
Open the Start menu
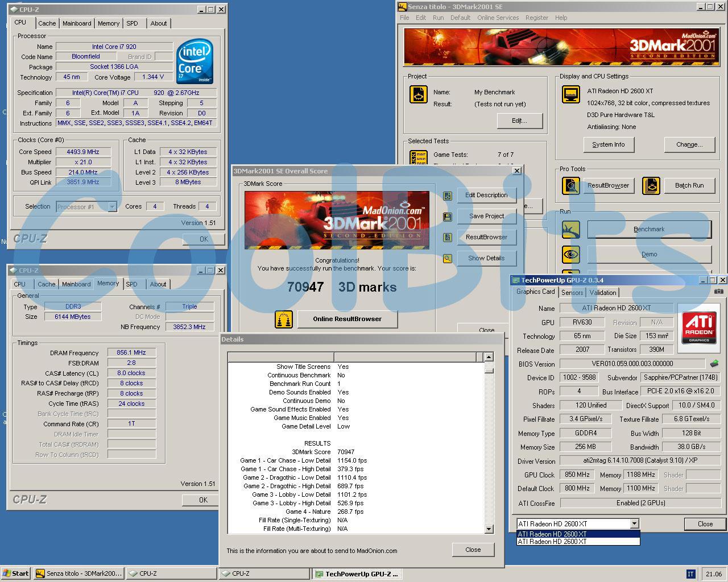tap(16, 573)
